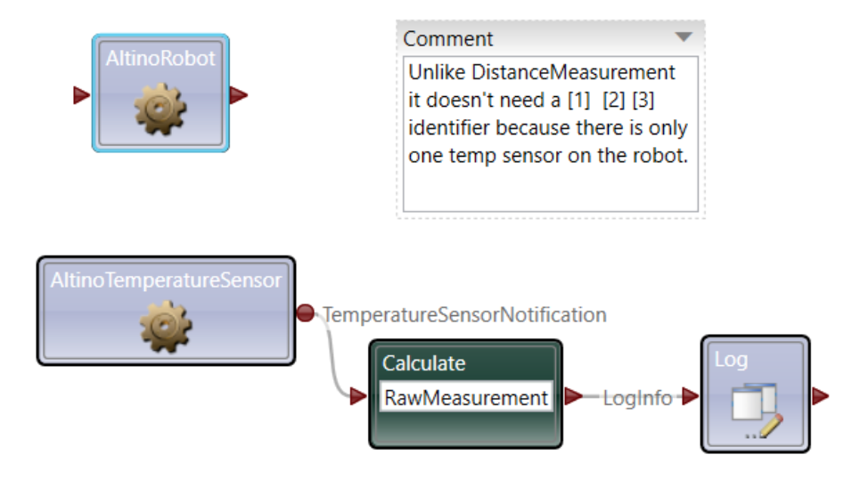Screen dimensions: 868x479
Task: Click the AltinoRobot output pin triangle
Action: click(239, 95)
